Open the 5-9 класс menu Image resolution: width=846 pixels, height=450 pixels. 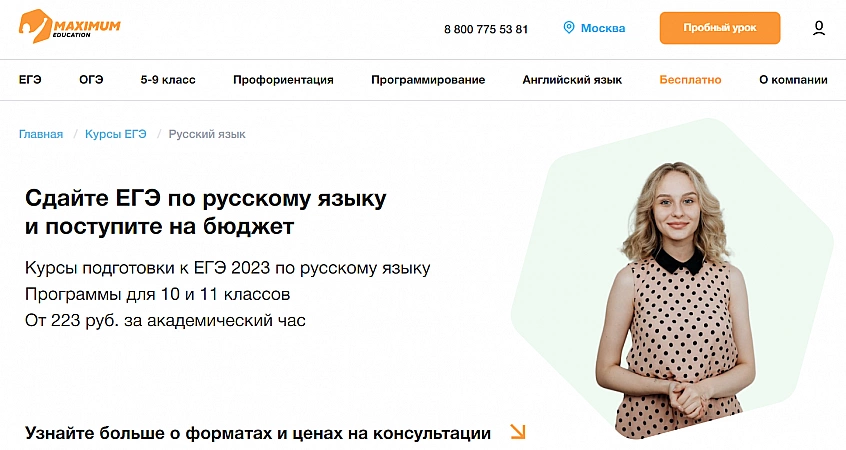click(x=168, y=80)
